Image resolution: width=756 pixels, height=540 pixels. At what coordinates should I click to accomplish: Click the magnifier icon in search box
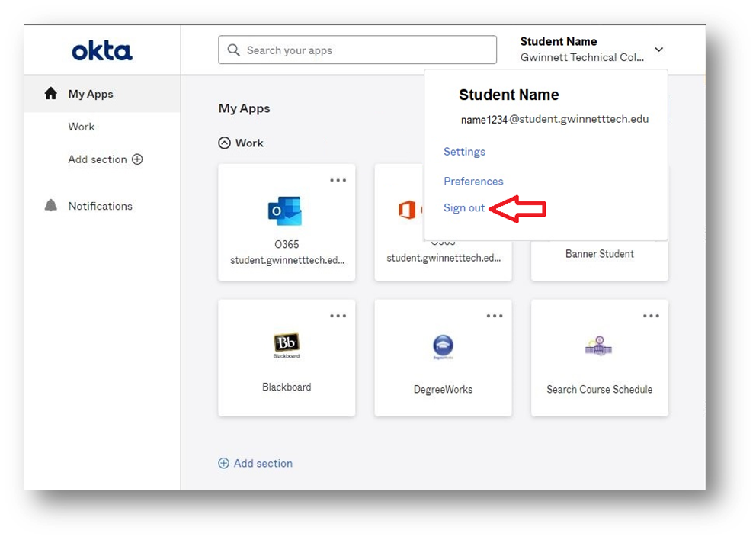coord(234,50)
